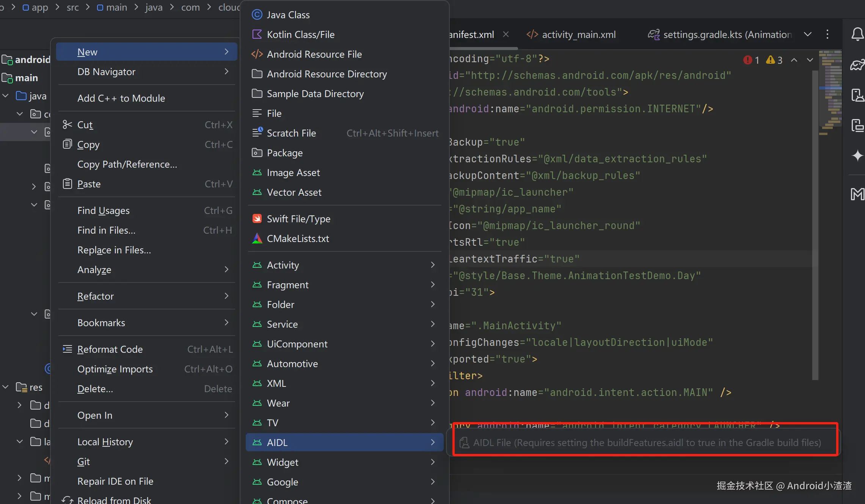The image size is (865, 504).
Task: Collapse the res folder in tree
Action: pyautogui.click(x=6, y=387)
